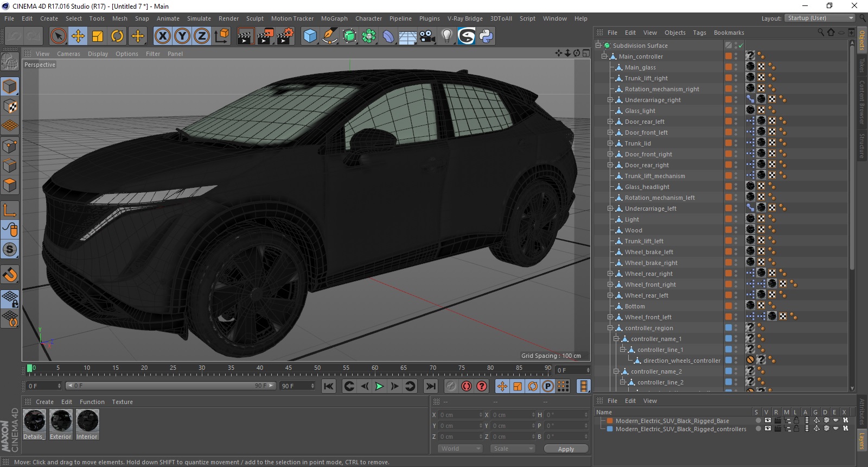Select the Exterior material thumbnail

pos(61,424)
